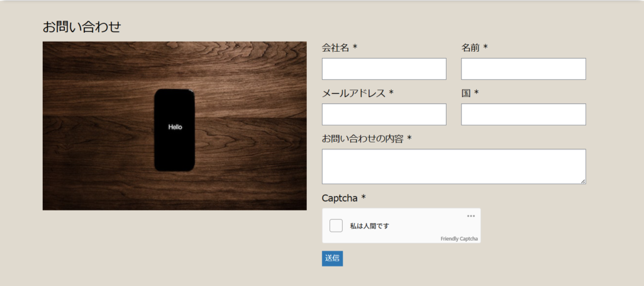Click the 私は人間です captcha text

[x=369, y=226]
